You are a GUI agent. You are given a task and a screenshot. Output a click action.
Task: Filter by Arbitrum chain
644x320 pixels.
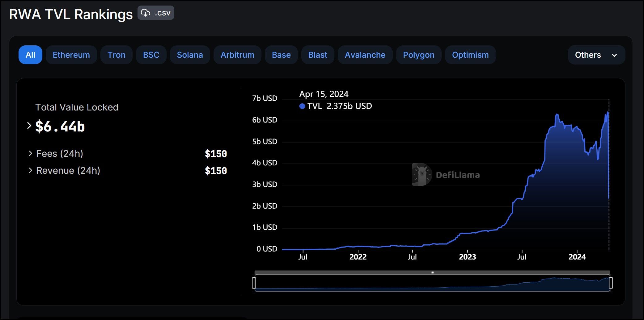pos(237,55)
